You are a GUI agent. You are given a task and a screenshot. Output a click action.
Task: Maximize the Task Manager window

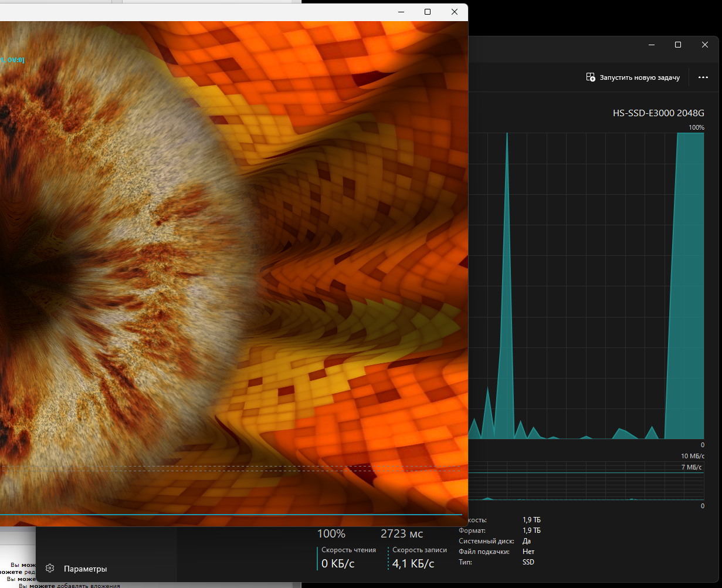click(x=678, y=45)
